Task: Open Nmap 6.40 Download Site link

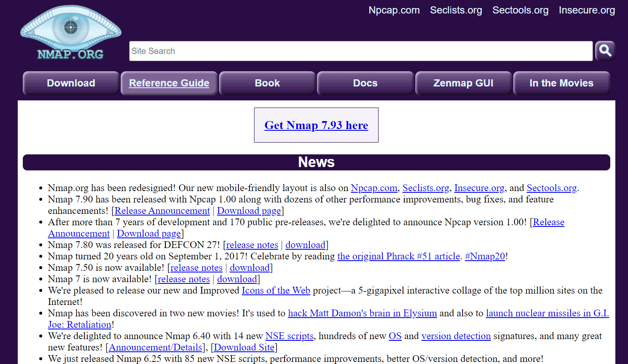Action: click(x=244, y=347)
